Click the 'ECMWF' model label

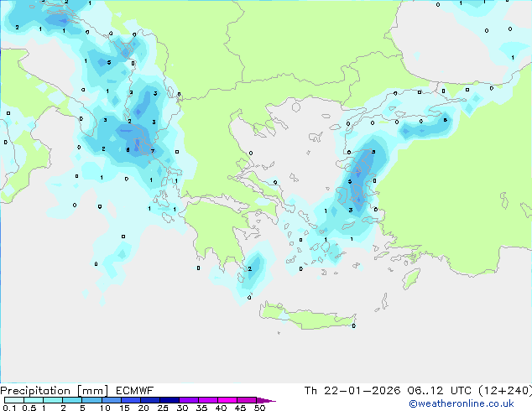click(x=135, y=391)
